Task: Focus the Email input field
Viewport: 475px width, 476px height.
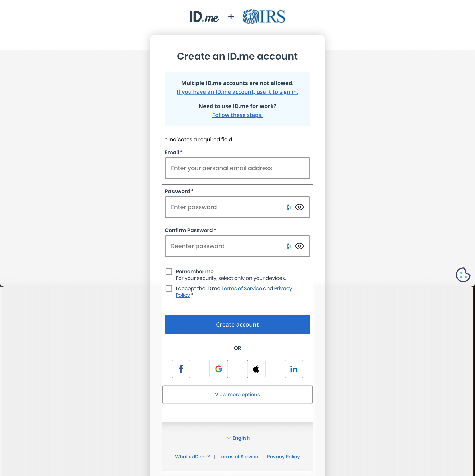Action: pos(237,168)
